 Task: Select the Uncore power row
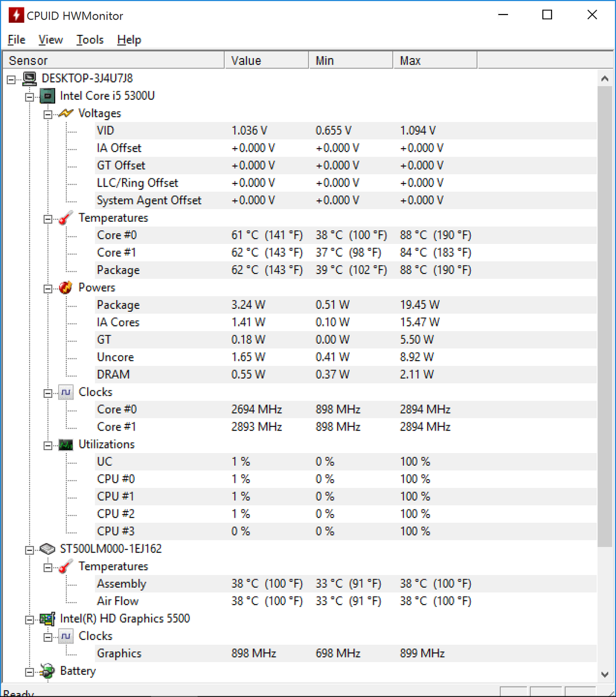click(346, 357)
